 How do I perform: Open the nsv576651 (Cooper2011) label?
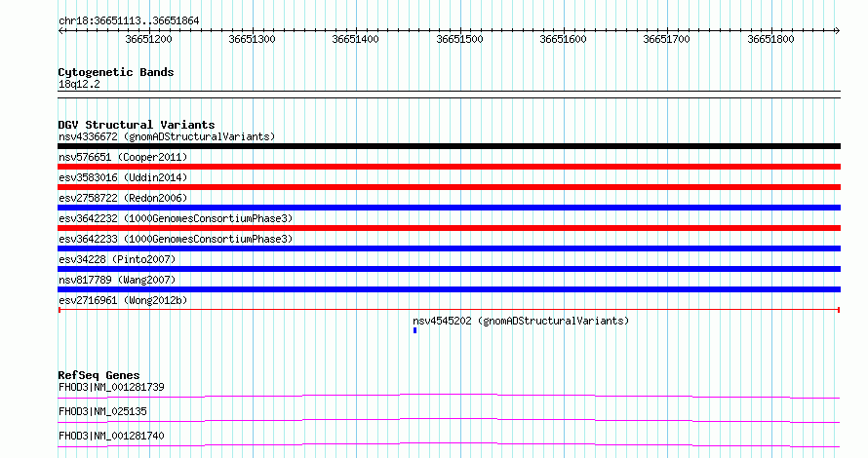tap(123, 157)
